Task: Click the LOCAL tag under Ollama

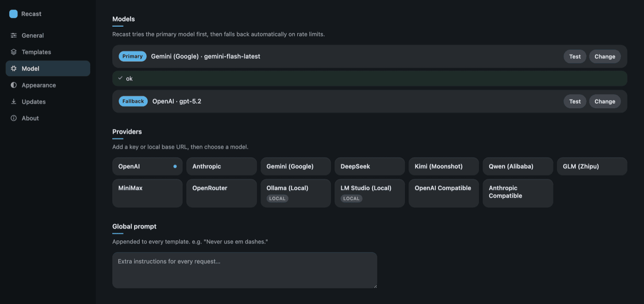Action: tap(277, 199)
